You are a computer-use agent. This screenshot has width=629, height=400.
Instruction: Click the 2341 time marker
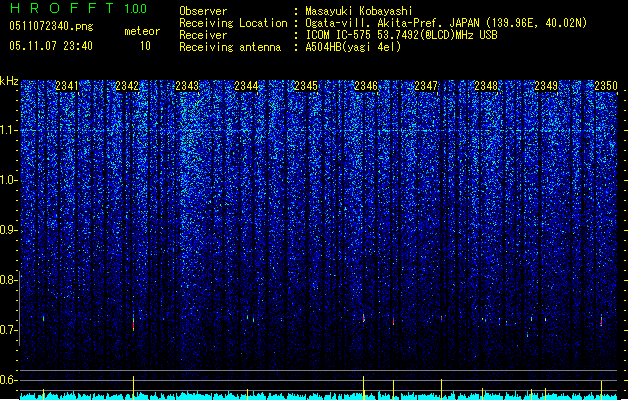67,86
